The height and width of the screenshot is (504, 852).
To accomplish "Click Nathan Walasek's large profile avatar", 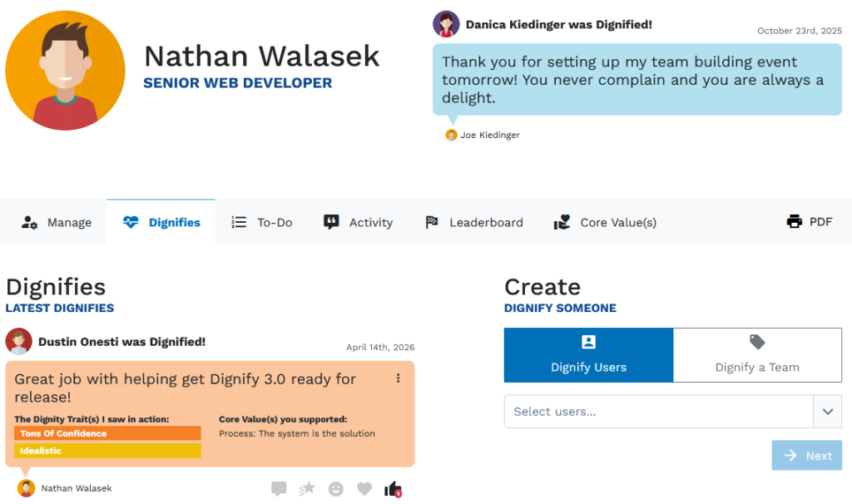I will (65, 71).
